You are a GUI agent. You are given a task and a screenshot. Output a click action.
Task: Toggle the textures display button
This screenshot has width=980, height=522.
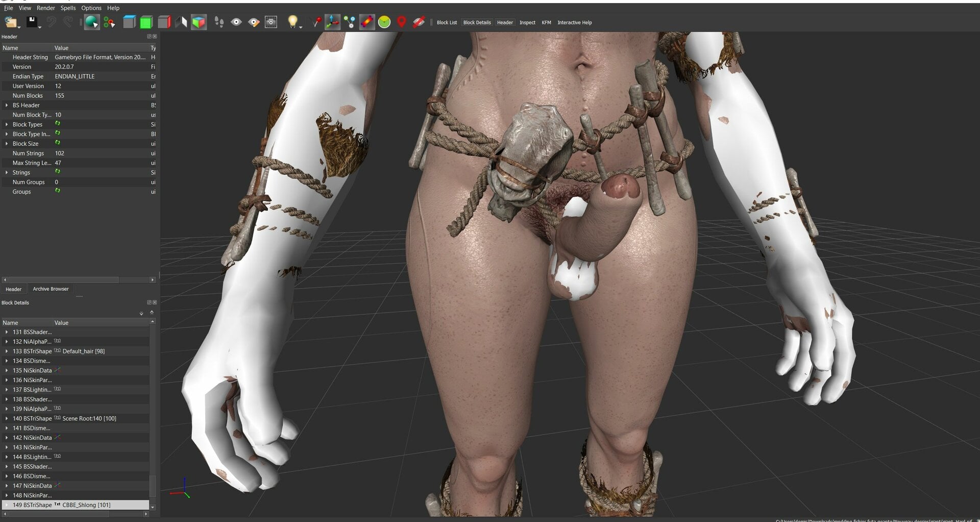[x=367, y=22]
